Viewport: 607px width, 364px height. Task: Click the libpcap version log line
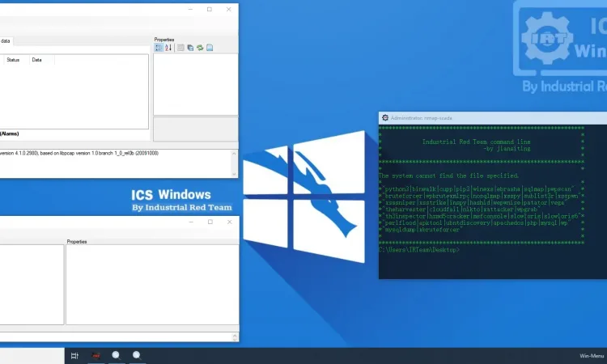[79, 153]
